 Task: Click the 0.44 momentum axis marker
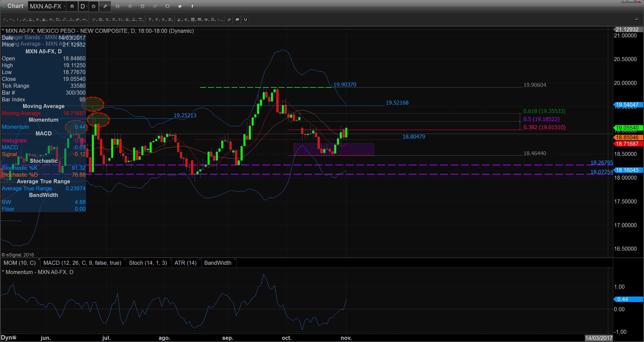click(x=629, y=299)
